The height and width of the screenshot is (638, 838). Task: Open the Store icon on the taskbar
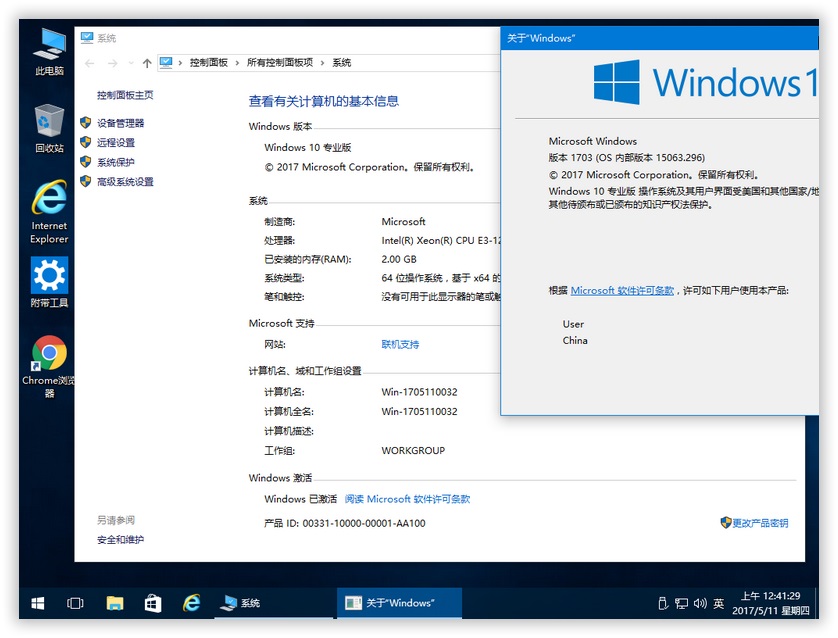[153, 603]
